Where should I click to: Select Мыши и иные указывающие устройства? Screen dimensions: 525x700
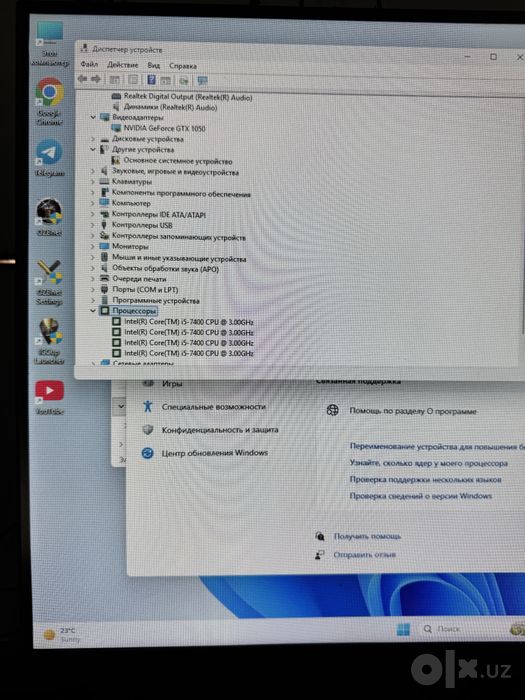pyautogui.click(x=179, y=258)
